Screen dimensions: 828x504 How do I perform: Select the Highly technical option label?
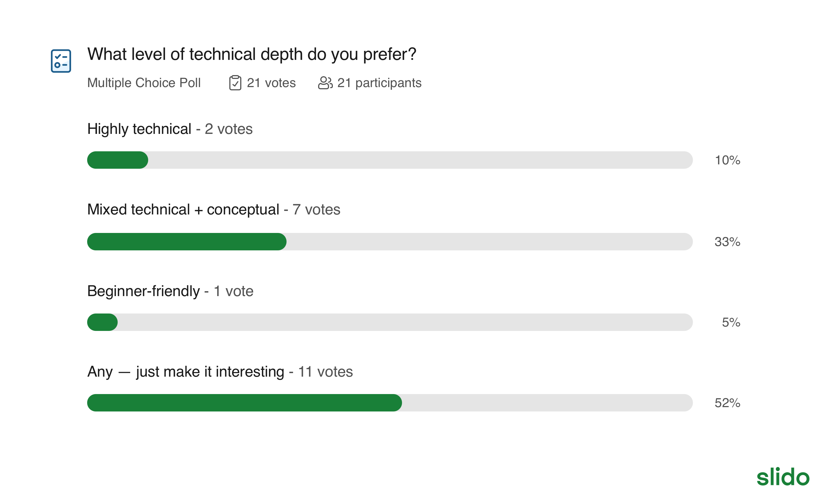pos(139,129)
